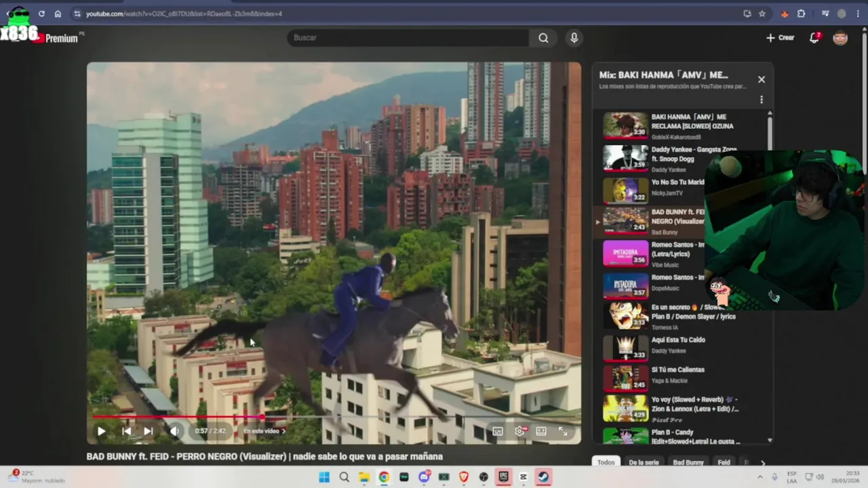This screenshot has height=488, width=868.
Task: Open the YouTube account avatar menu
Action: click(840, 38)
